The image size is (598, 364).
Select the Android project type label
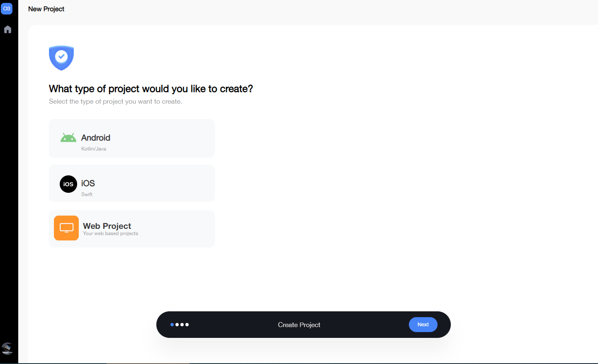click(x=96, y=138)
